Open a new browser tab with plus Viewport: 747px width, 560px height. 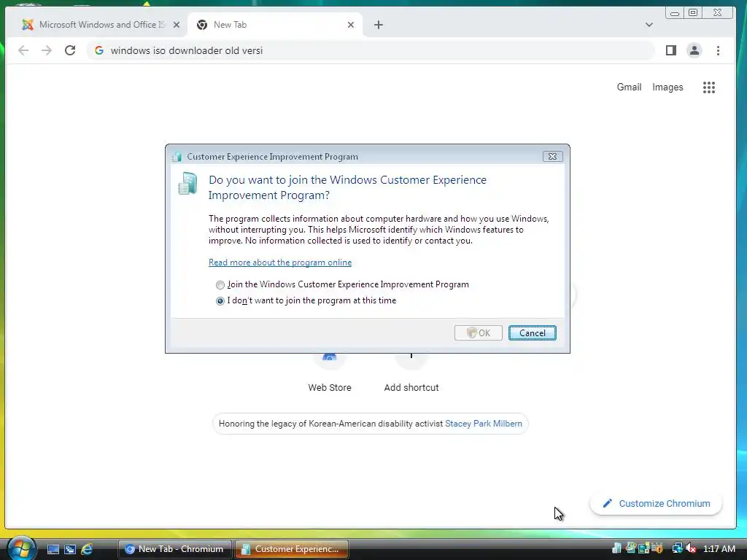click(379, 25)
